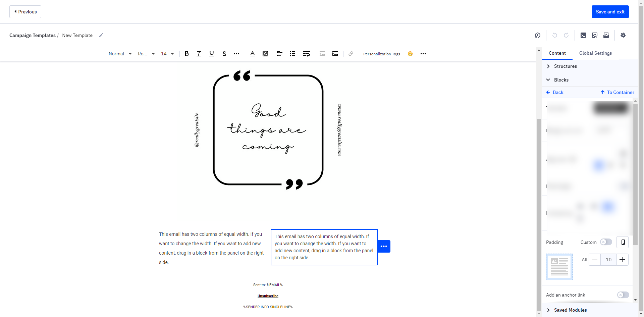Open more formatting options after strikethrough

(x=237, y=54)
